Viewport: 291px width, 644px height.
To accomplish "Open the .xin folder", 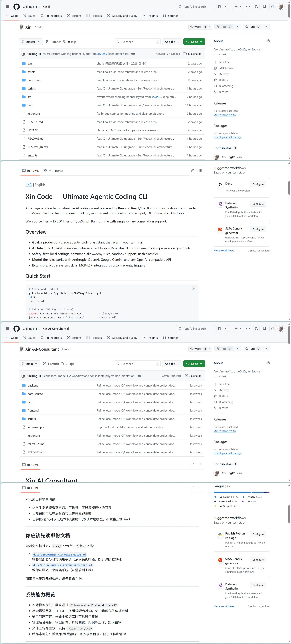I will (30, 64).
